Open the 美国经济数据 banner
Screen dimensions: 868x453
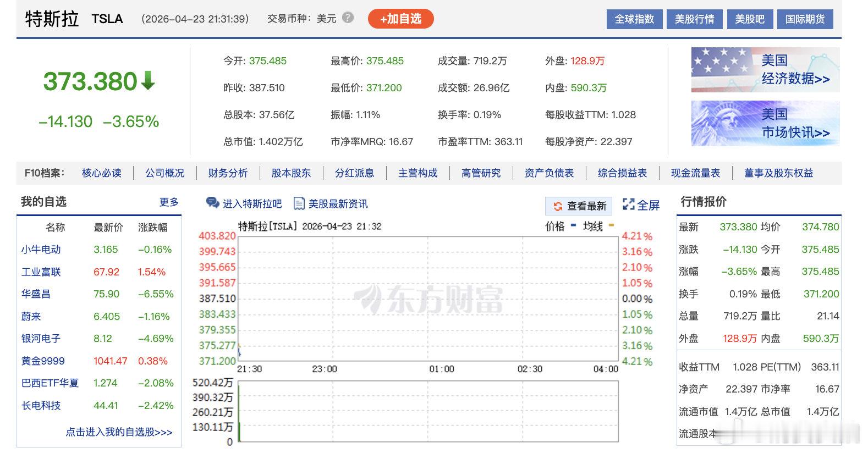click(765, 70)
